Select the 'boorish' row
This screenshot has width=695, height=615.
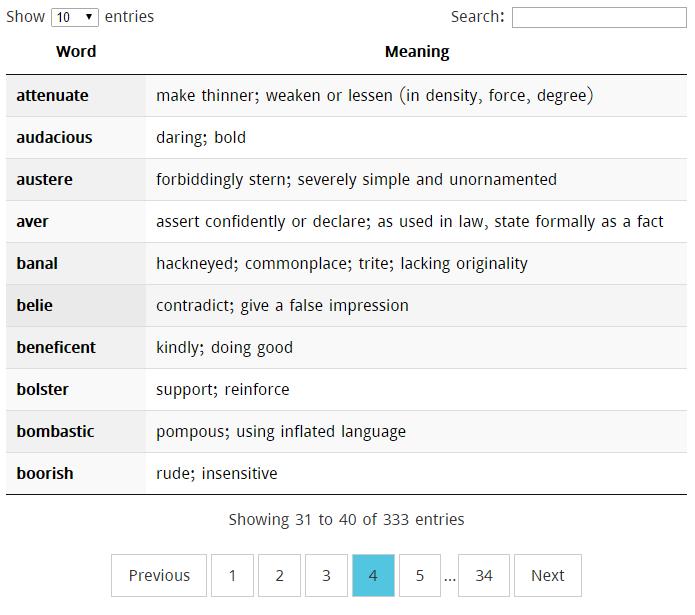pyautogui.click(x=45, y=474)
